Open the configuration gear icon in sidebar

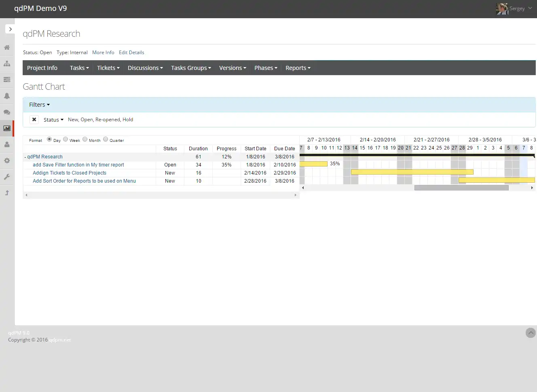pos(7,160)
